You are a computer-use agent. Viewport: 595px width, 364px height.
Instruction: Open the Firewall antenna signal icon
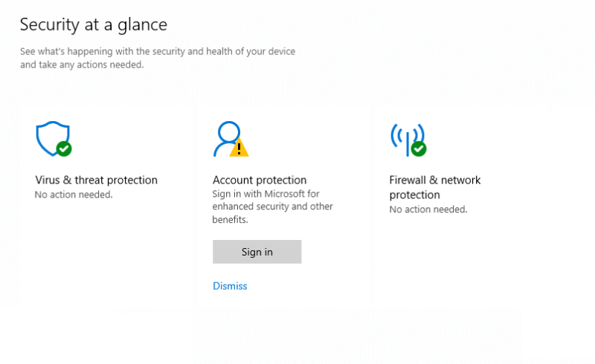coord(408,140)
